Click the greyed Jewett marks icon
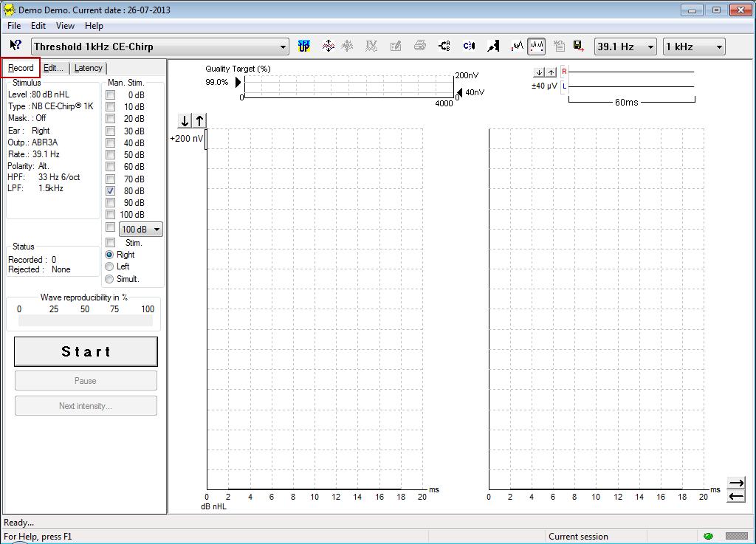This screenshot has width=756, height=544. [x=371, y=47]
